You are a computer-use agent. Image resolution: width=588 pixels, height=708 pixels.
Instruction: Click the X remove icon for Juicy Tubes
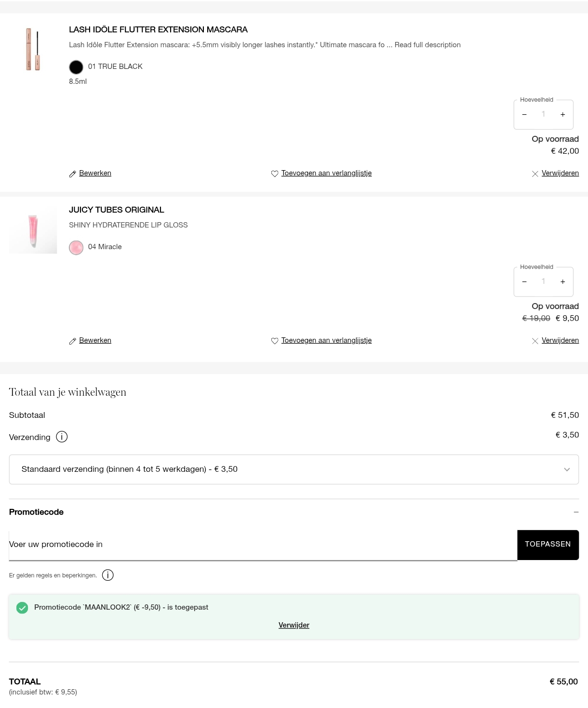pos(535,341)
